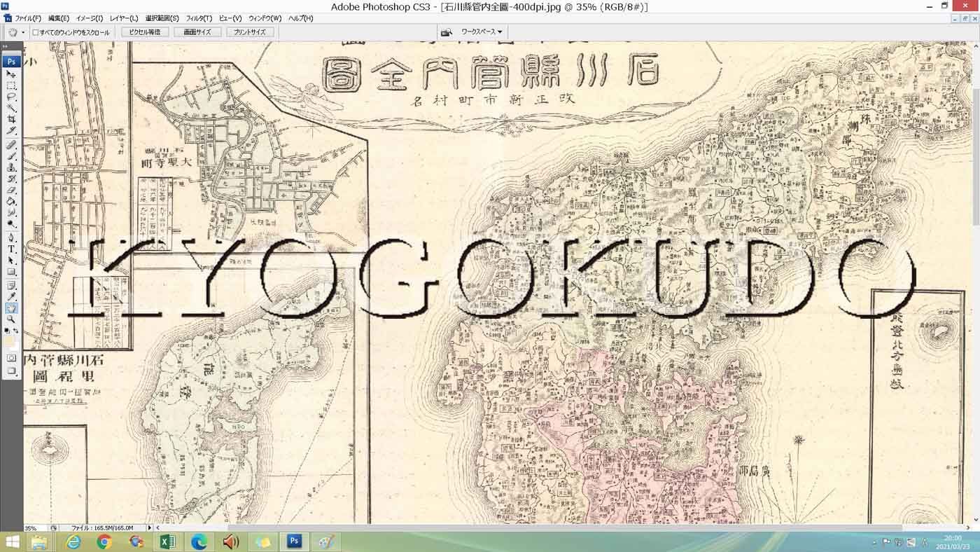Open Paint from taskbar
The height and width of the screenshot is (552, 980).
[325, 541]
